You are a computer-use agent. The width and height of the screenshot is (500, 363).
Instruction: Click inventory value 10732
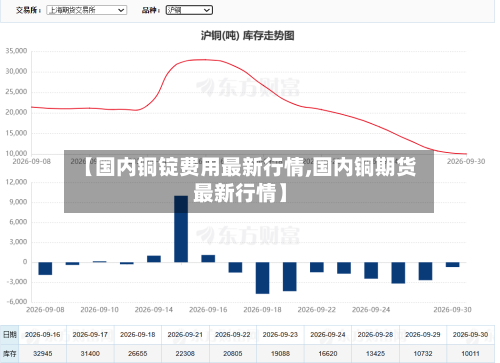(423, 354)
